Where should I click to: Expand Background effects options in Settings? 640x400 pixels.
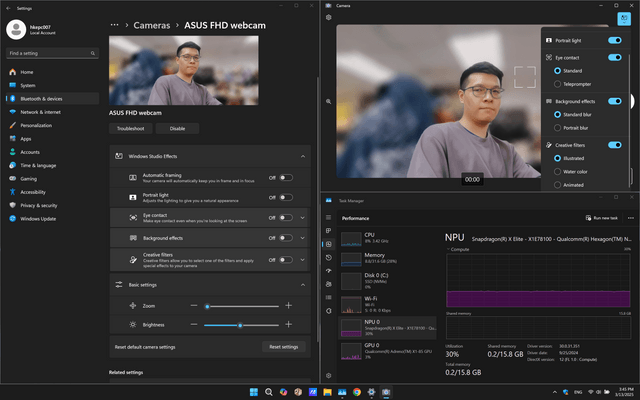(x=302, y=238)
